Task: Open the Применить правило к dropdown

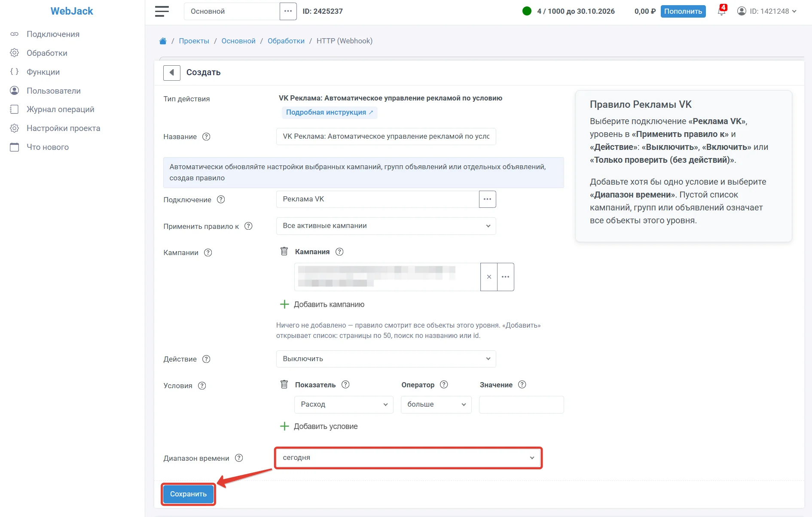Action: pos(386,226)
